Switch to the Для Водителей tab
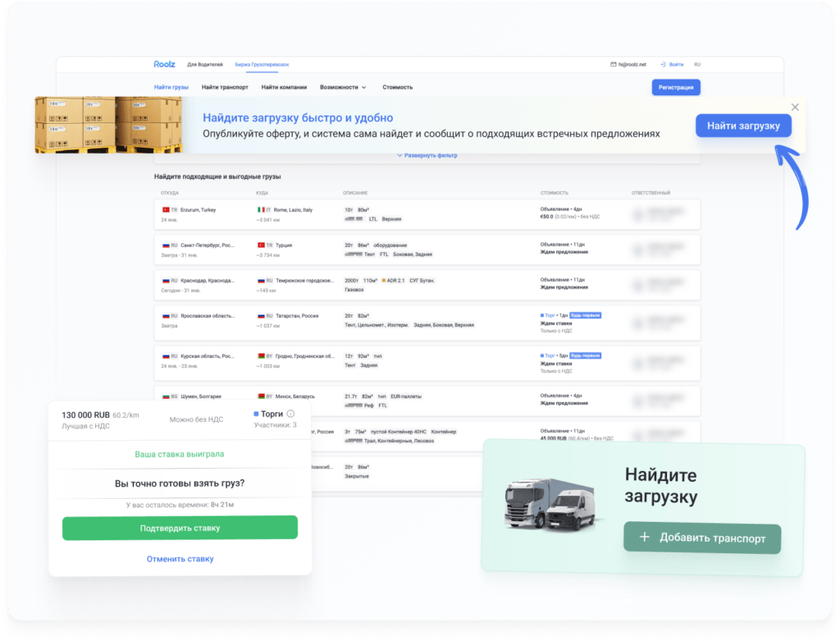840x641 pixels. (204, 65)
